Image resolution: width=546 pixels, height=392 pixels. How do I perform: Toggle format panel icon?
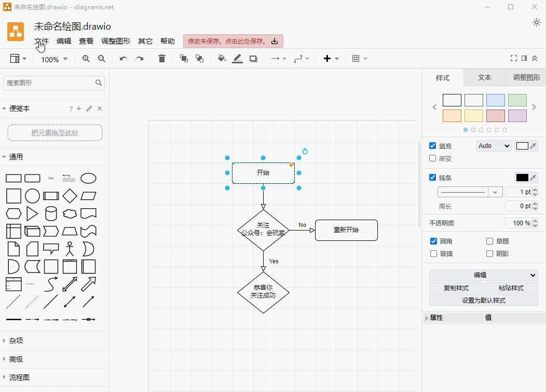(x=524, y=59)
